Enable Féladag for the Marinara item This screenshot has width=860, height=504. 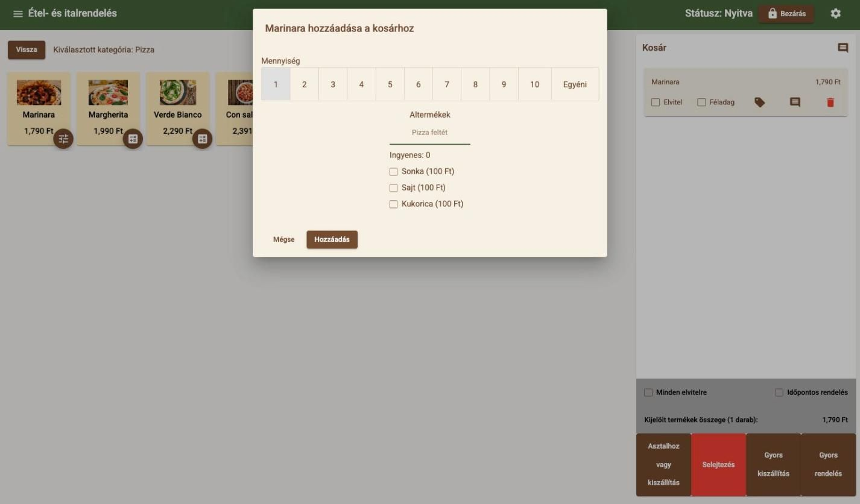pyautogui.click(x=701, y=102)
